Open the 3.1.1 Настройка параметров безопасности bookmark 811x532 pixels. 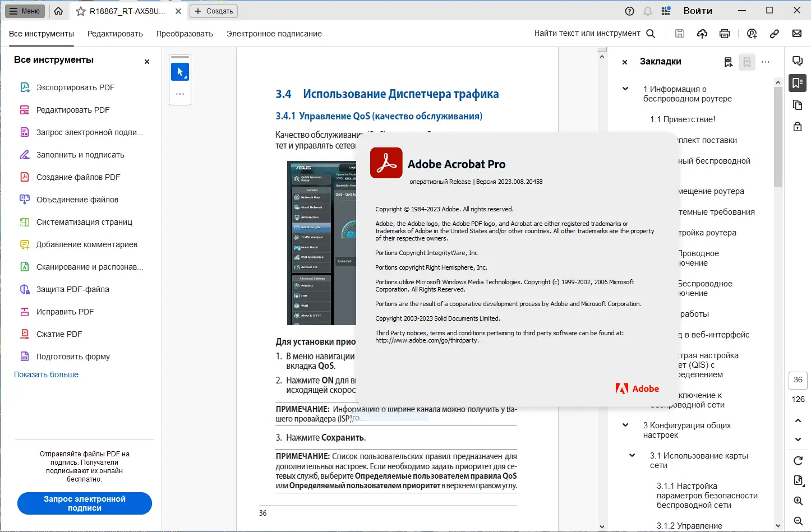point(707,496)
